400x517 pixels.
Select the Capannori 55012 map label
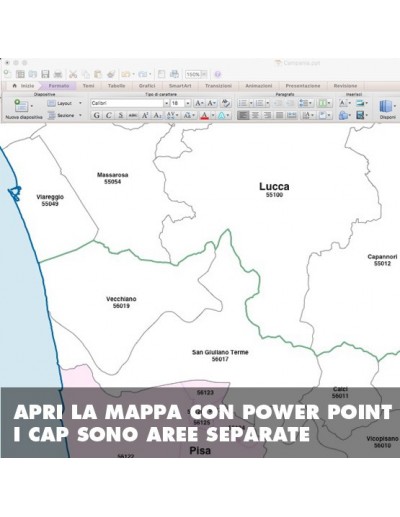pos(382,260)
